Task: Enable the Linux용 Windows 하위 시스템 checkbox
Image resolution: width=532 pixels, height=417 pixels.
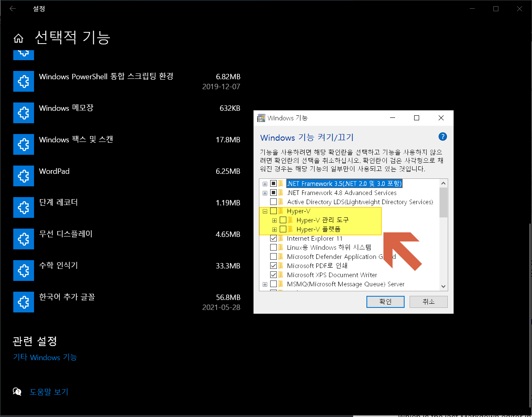Action: (x=273, y=247)
